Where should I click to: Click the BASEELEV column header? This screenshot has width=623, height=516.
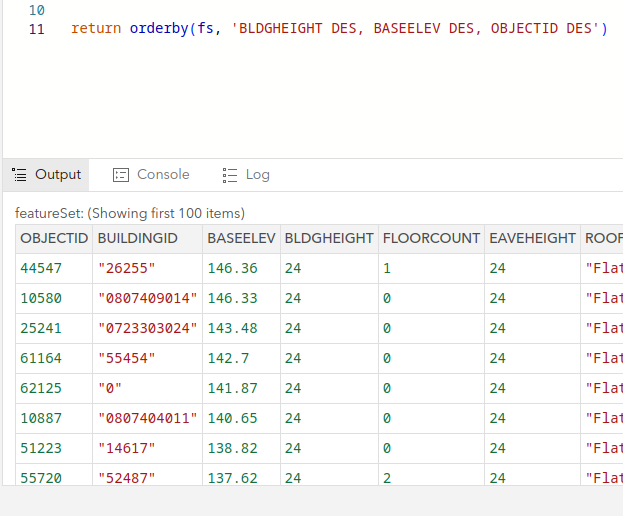241,238
